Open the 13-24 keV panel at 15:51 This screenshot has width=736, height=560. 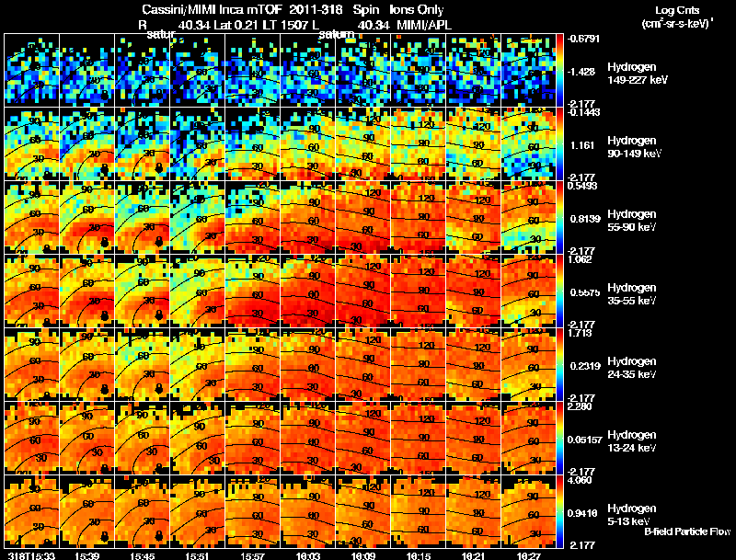198,438
